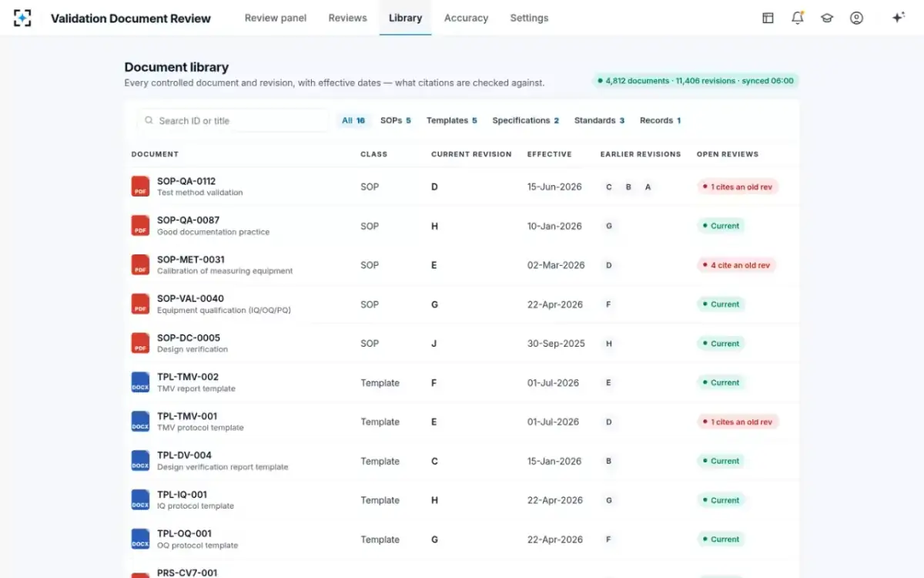
Task: Click the Document column header
Action: tap(155, 154)
